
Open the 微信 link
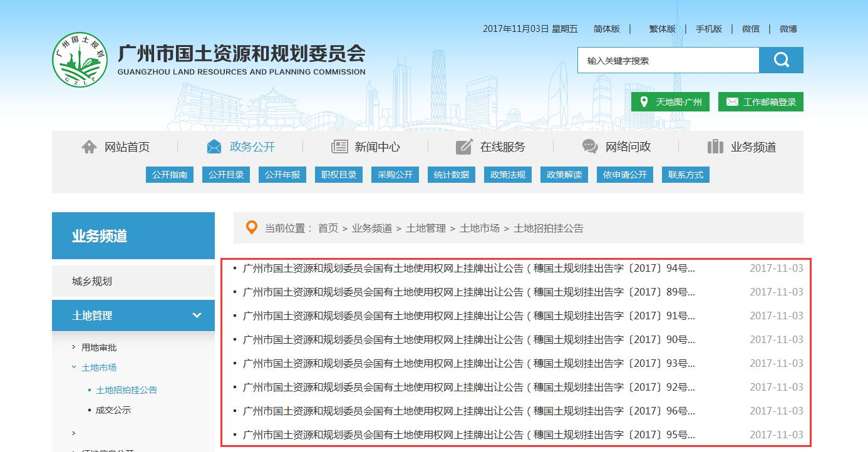coord(751,29)
